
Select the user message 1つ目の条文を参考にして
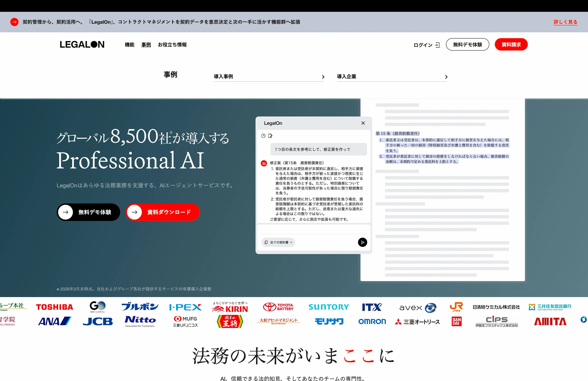point(319,150)
